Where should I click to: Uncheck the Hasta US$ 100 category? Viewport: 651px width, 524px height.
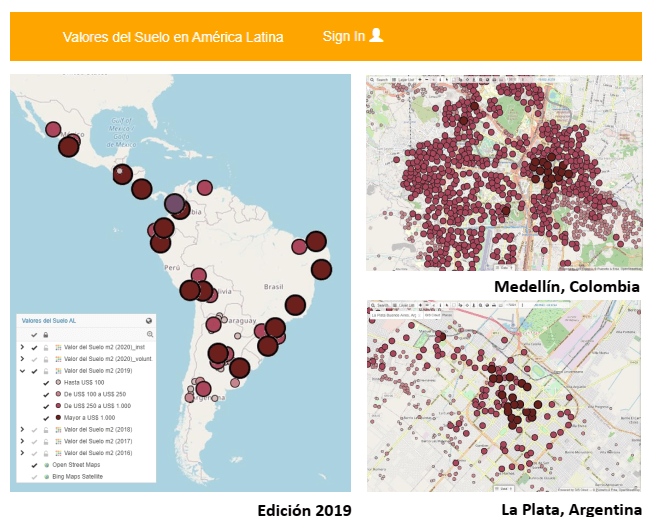[x=45, y=382]
